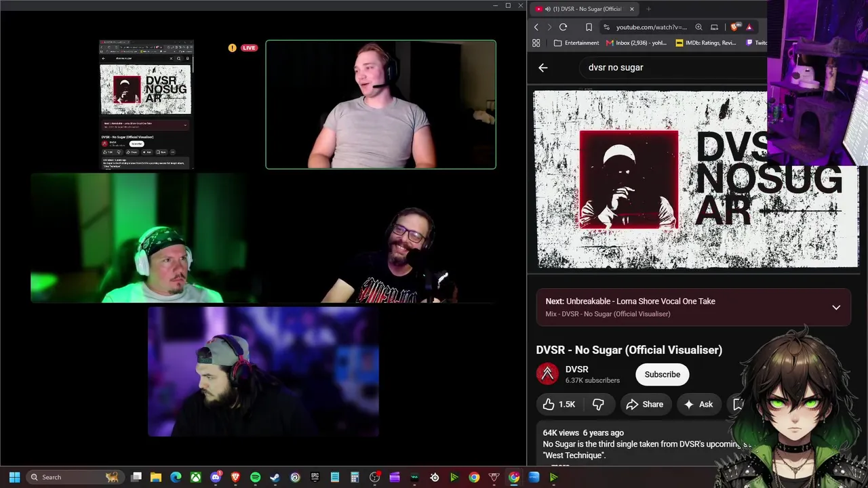Share the video via Share button
This screenshot has height=488, width=868.
coord(645,405)
